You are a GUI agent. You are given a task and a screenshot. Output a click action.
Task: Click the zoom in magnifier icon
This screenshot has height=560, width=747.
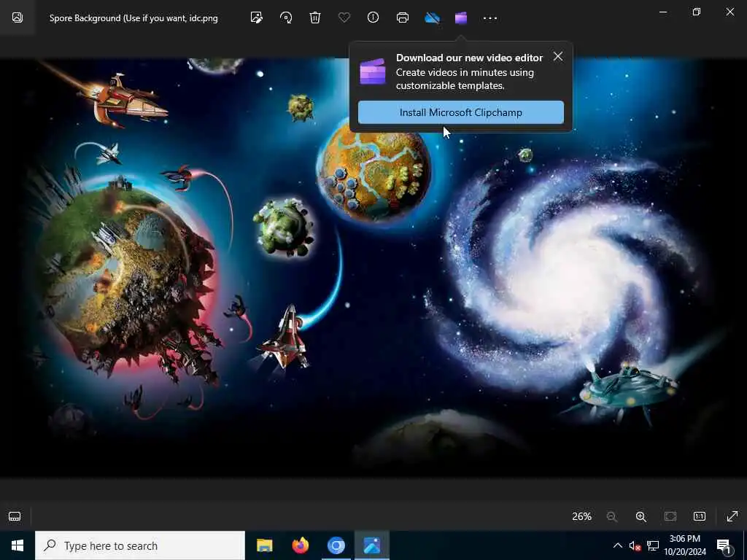point(640,516)
